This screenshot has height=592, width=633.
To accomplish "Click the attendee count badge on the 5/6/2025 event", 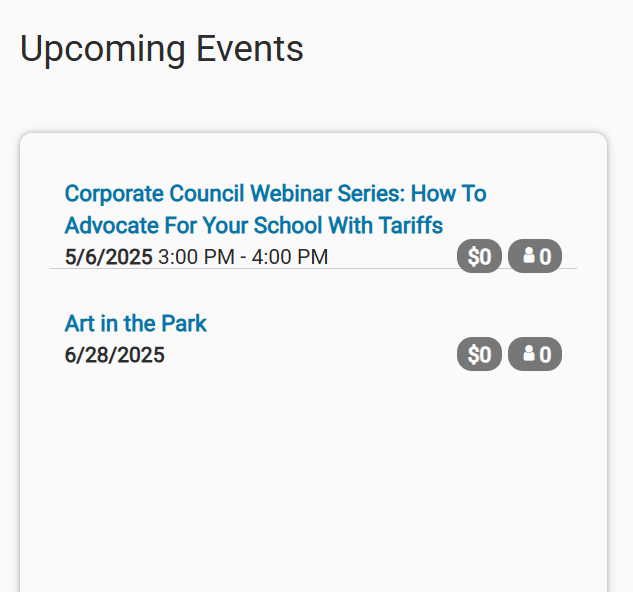I will 535,256.
